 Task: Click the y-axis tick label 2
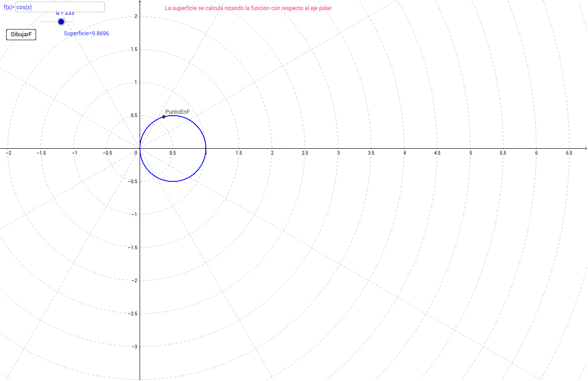click(136, 17)
